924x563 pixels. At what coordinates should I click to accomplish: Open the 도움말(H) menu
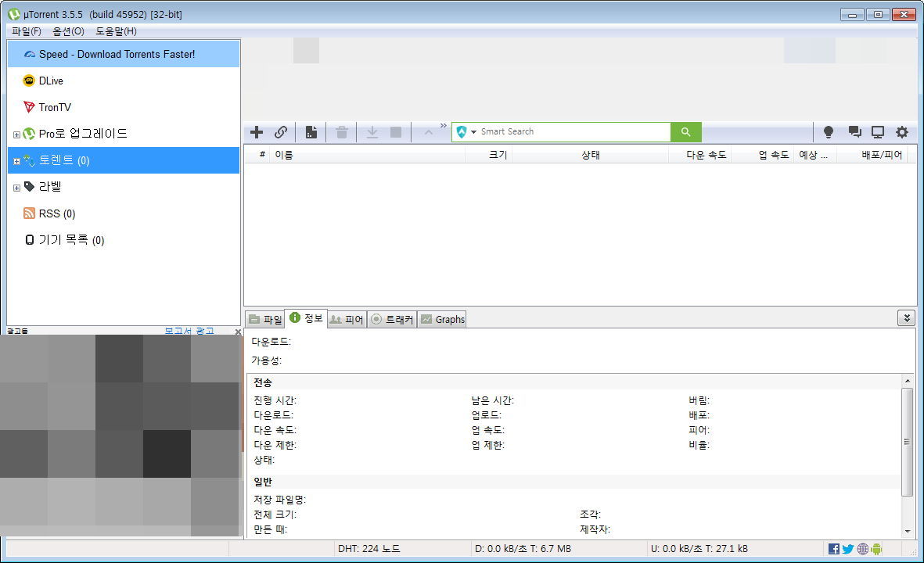(116, 31)
